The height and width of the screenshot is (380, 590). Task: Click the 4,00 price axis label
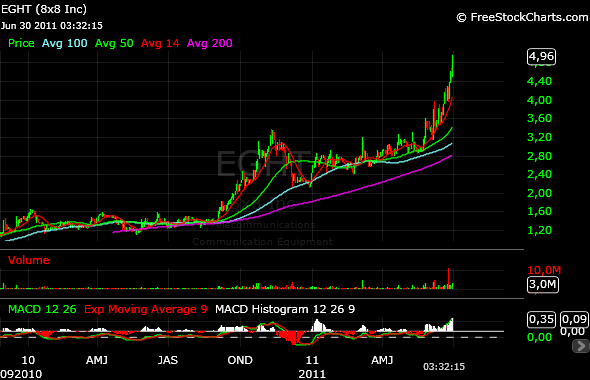(x=539, y=100)
